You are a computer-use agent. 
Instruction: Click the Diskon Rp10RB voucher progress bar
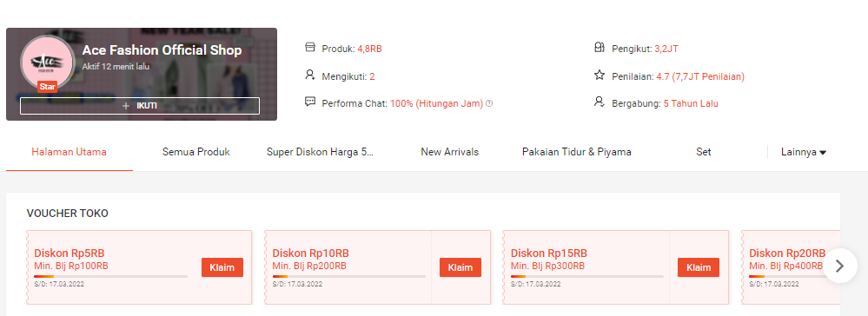[348, 276]
